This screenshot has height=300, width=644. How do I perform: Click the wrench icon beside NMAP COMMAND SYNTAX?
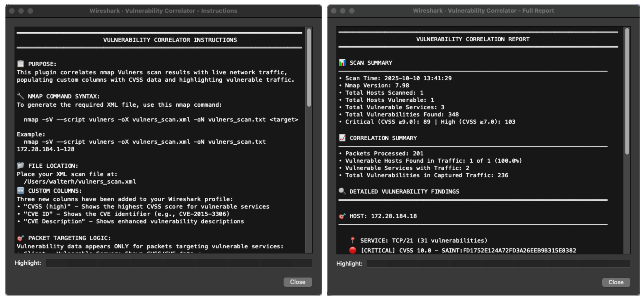pyautogui.click(x=20, y=96)
